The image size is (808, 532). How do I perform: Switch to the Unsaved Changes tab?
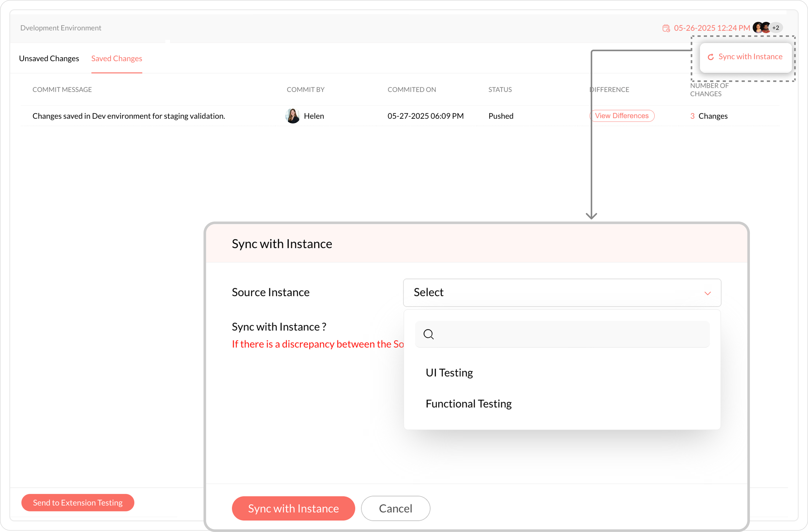(49, 58)
